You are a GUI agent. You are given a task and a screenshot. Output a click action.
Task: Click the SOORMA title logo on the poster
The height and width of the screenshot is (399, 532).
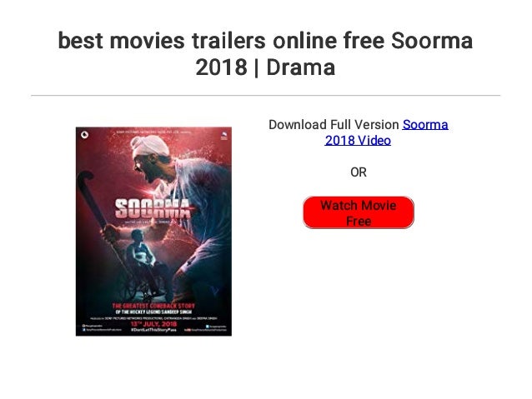click(153, 208)
